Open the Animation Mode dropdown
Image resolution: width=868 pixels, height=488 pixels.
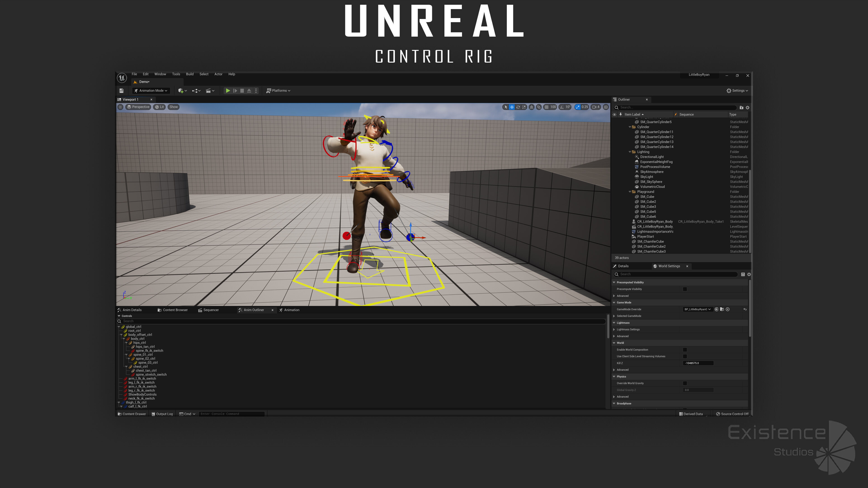[x=151, y=91]
